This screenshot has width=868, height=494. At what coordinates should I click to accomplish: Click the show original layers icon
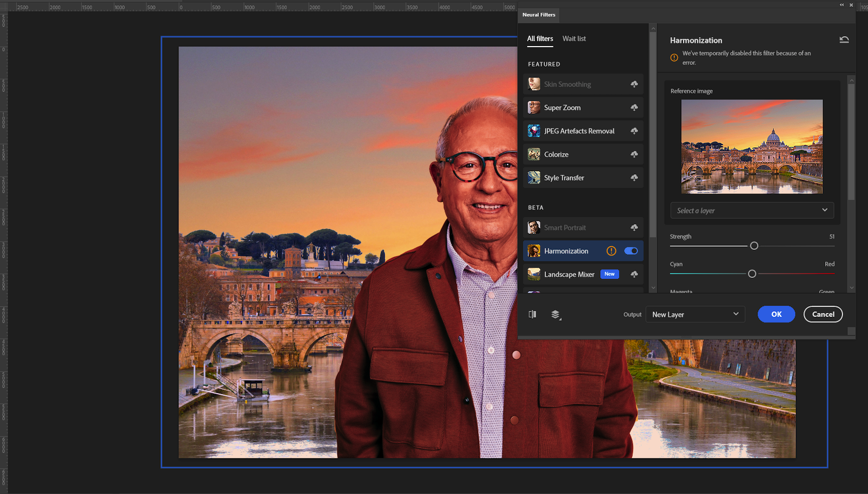pyautogui.click(x=556, y=314)
